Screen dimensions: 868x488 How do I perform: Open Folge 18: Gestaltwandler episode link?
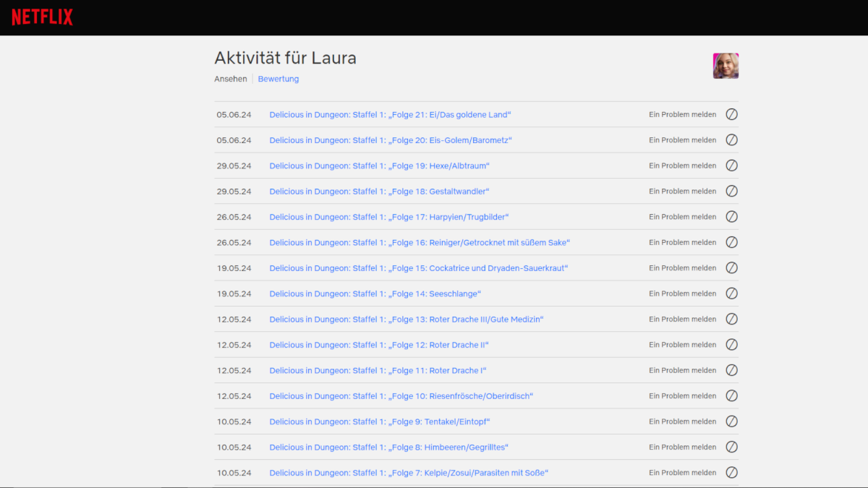coord(379,192)
